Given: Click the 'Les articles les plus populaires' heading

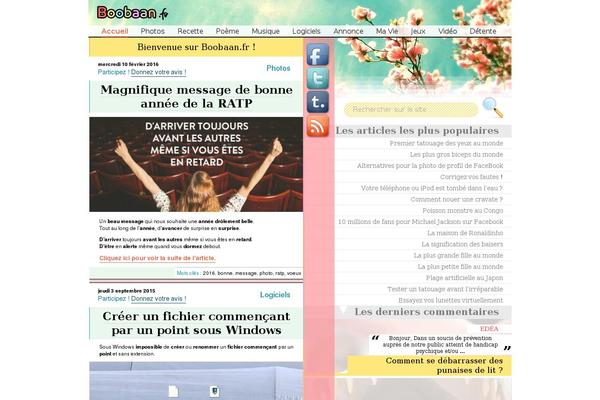Looking at the screenshot, I should point(417,131).
